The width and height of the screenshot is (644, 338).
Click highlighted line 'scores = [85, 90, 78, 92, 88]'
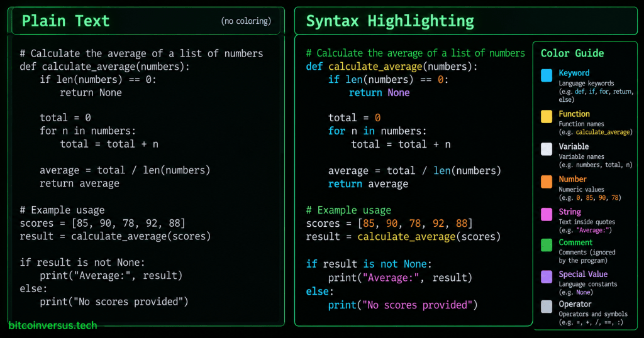coord(389,224)
